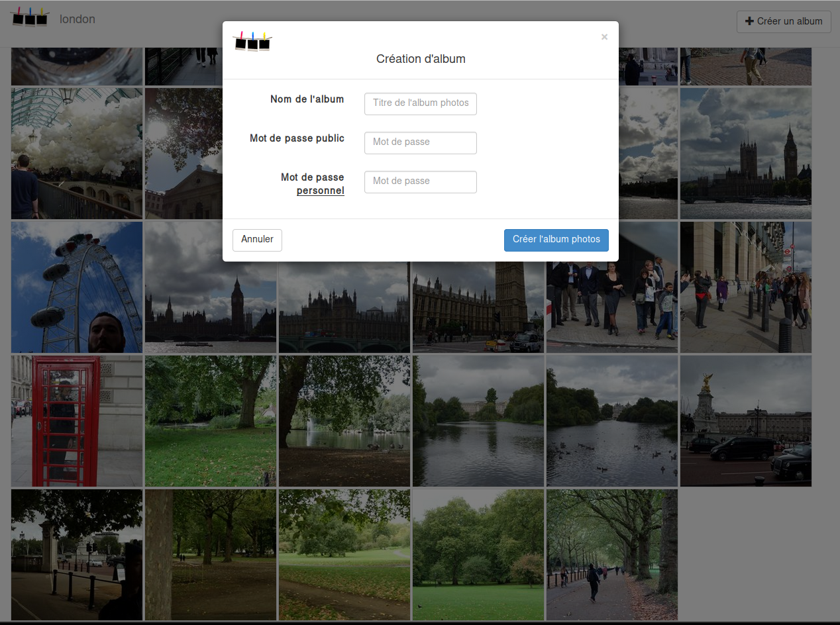
Task: Confirm with "Créer l'album photos" button
Action: click(556, 240)
